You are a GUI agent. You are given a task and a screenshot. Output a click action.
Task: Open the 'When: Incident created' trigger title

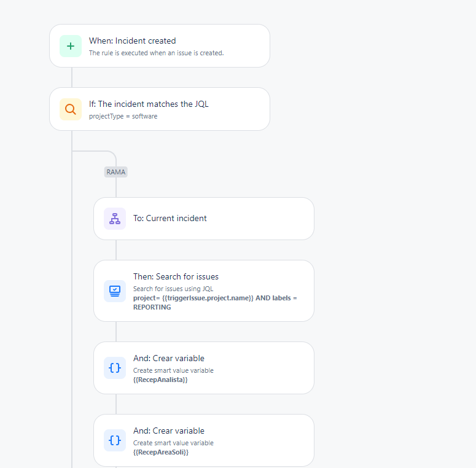pyautogui.click(x=132, y=41)
